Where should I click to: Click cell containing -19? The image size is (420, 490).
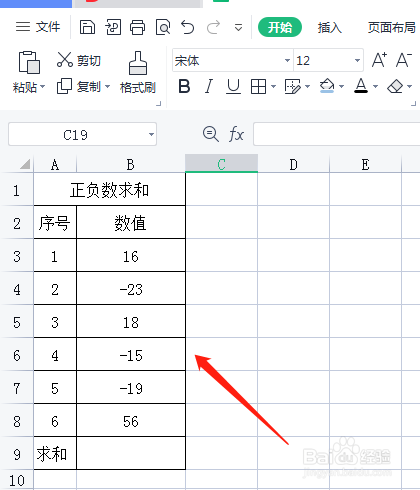coord(131,388)
